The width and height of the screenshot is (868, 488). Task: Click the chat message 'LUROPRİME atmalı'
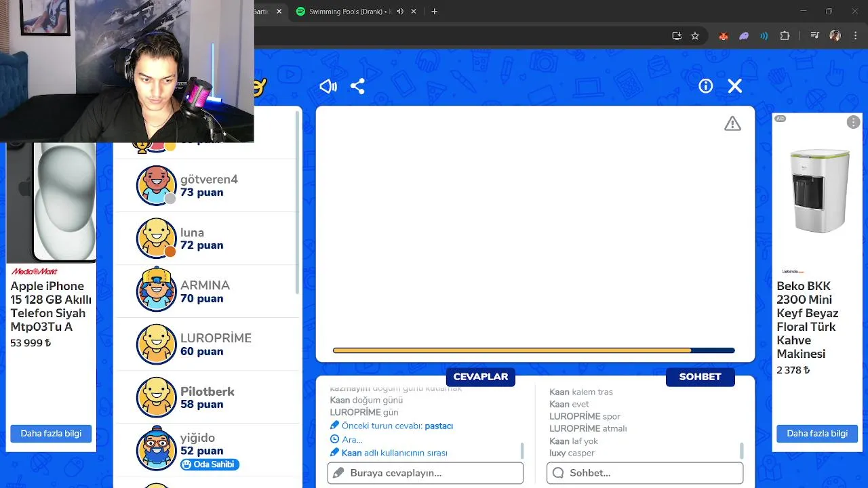click(x=588, y=428)
